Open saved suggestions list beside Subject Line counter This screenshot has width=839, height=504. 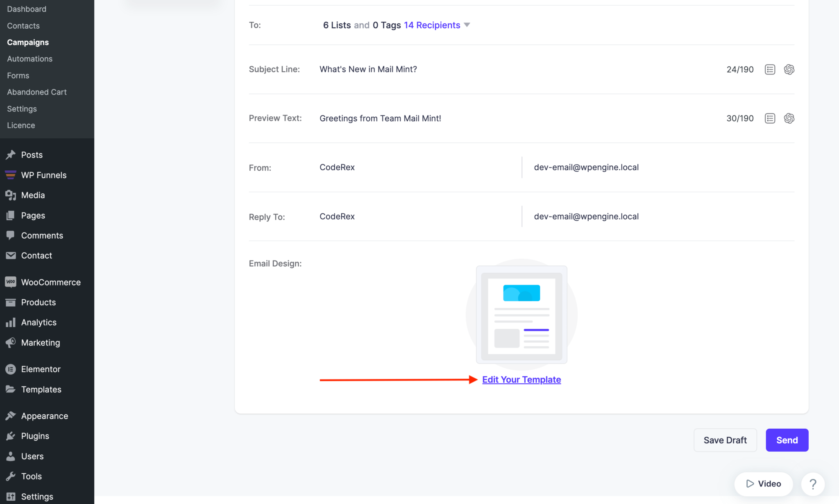pos(770,69)
